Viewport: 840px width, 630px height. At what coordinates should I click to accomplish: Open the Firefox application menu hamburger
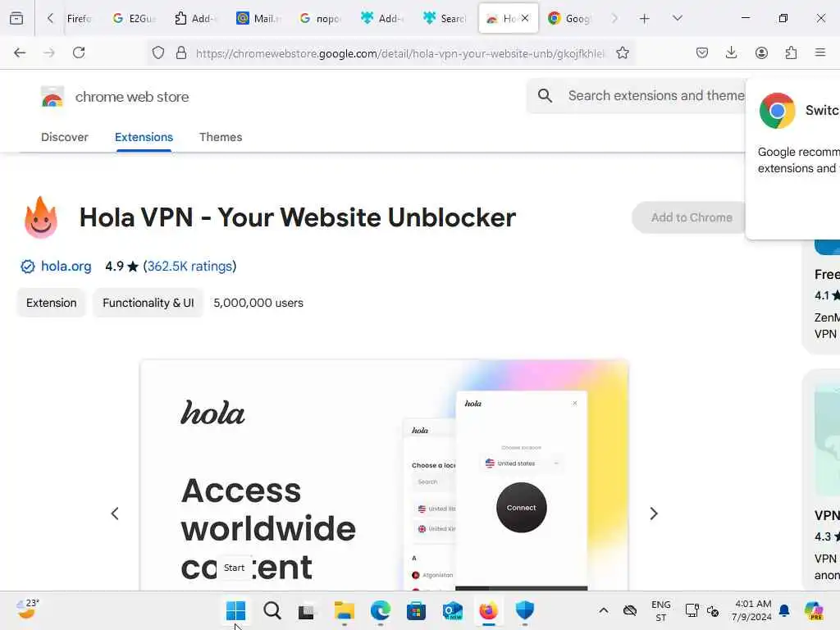(x=820, y=52)
